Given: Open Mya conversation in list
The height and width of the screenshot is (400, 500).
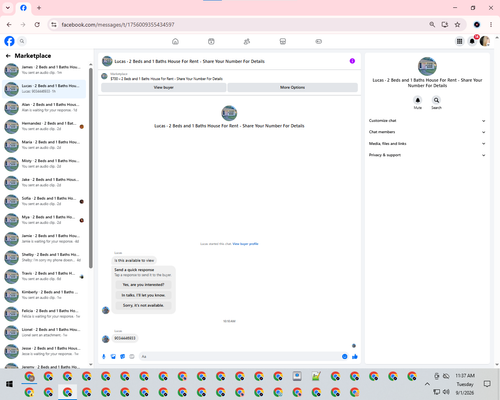Looking at the screenshot, I should pos(44,220).
